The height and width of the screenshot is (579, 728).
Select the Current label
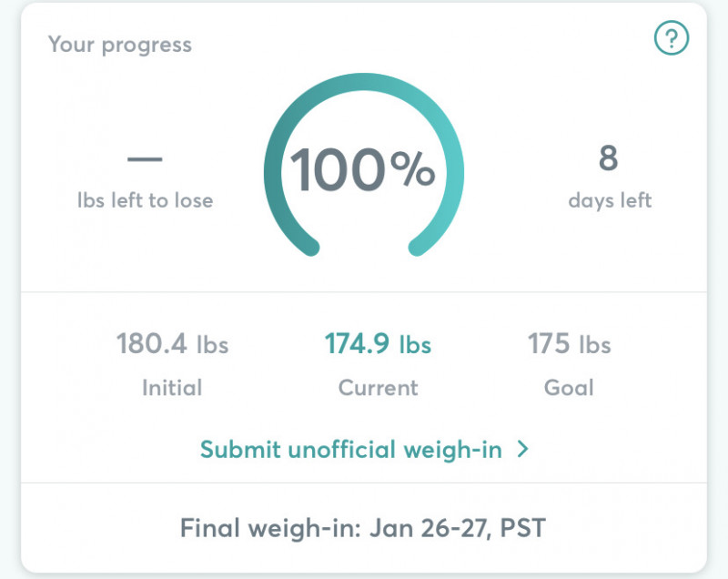[x=378, y=388]
